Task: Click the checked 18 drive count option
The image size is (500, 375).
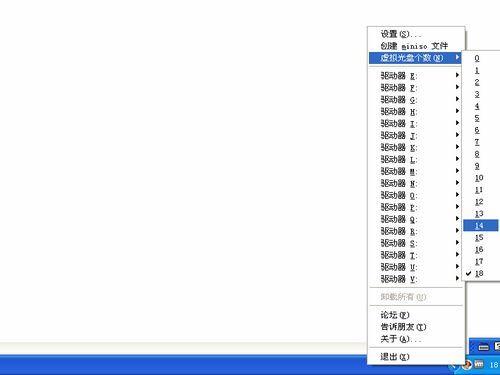Action: [x=481, y=274]
